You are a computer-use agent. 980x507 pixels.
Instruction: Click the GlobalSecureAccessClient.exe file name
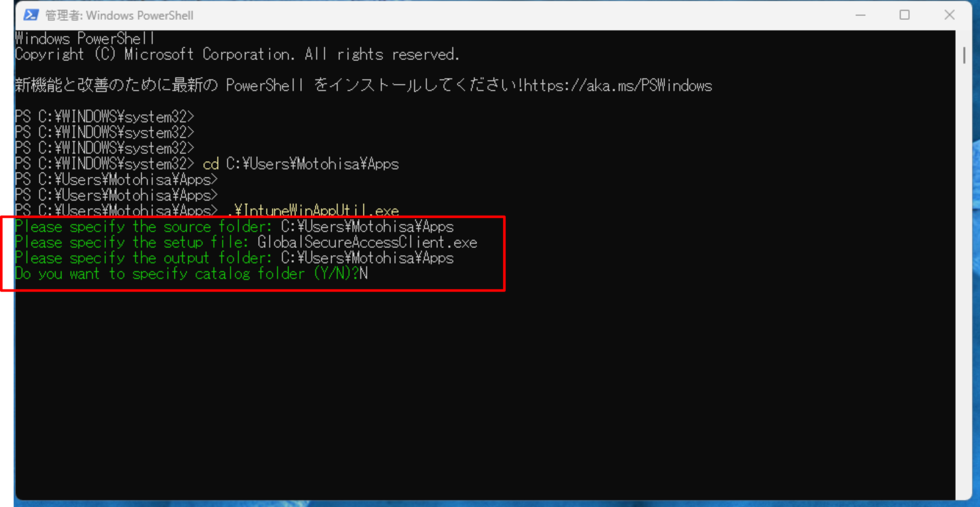tap(367, 242)
